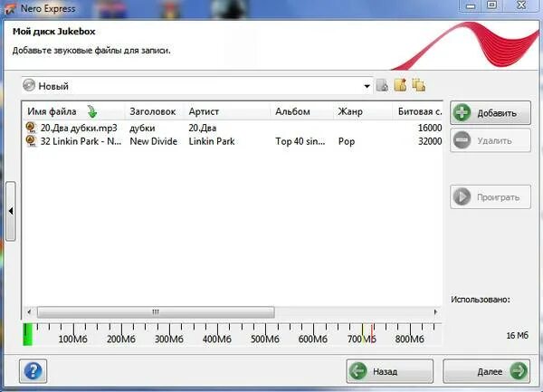Click album cell Top 40 sin...

(x=300, y=141)
